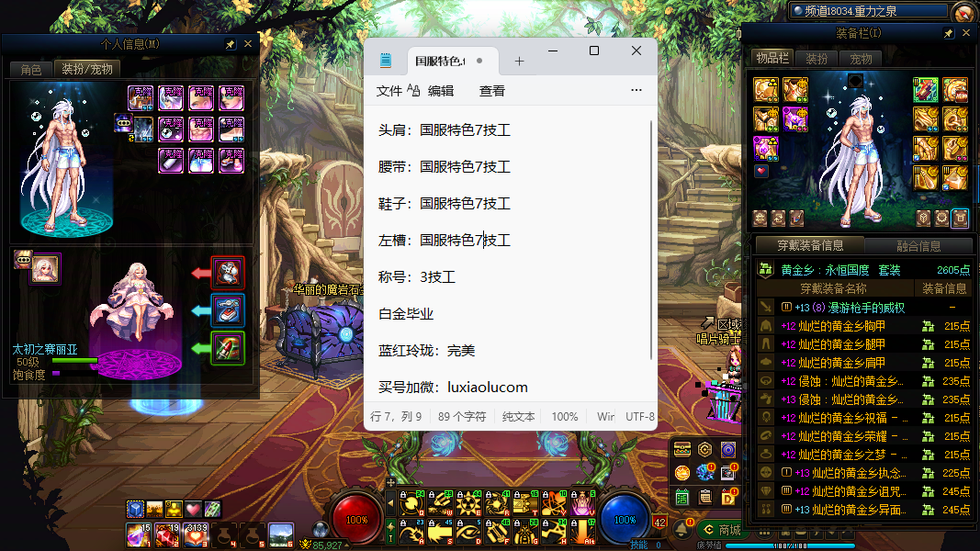Image resolution: width=980 pixels, height=551 pixels.
Task: Click the Notepad vertical scrollbar
Action: [x=652, y=239]
